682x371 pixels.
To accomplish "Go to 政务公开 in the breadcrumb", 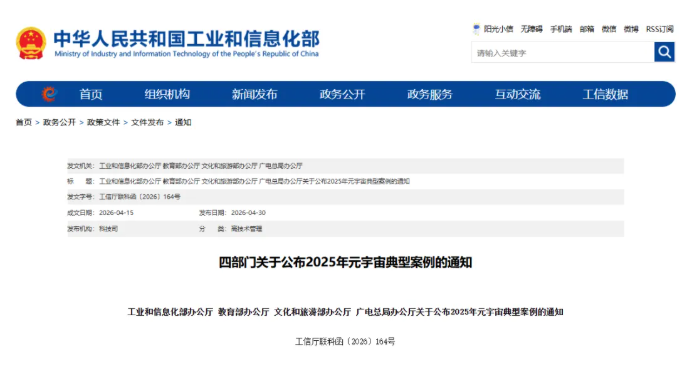I will [60, 123].
